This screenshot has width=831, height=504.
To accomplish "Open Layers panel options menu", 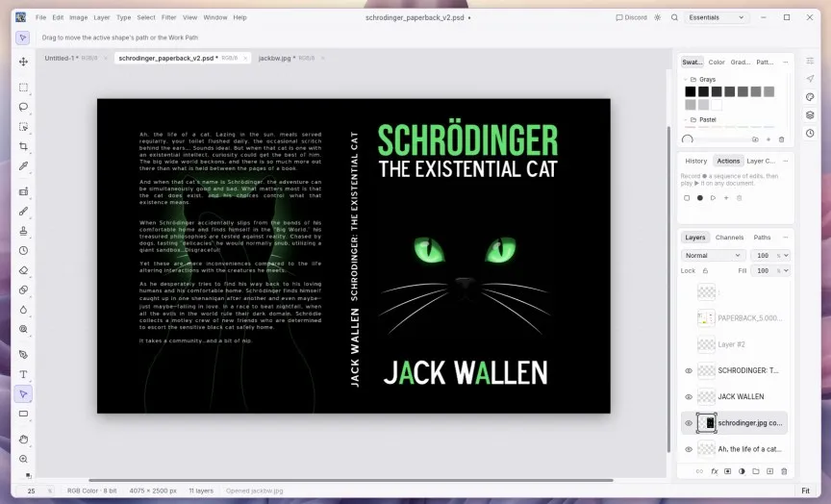I will coord(786,238).
